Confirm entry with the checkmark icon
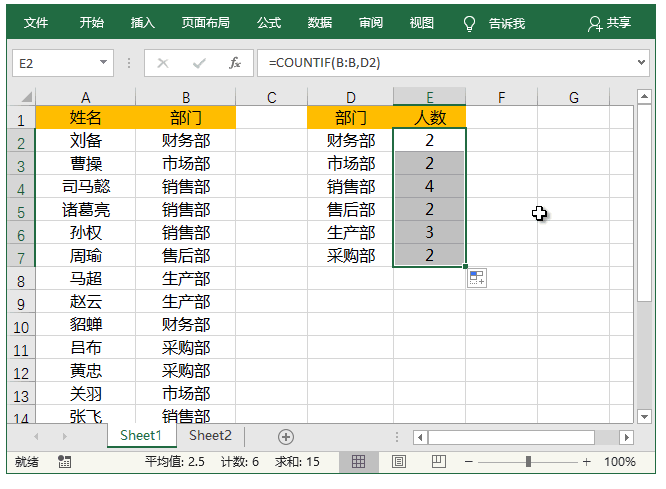 click(199, 63)
